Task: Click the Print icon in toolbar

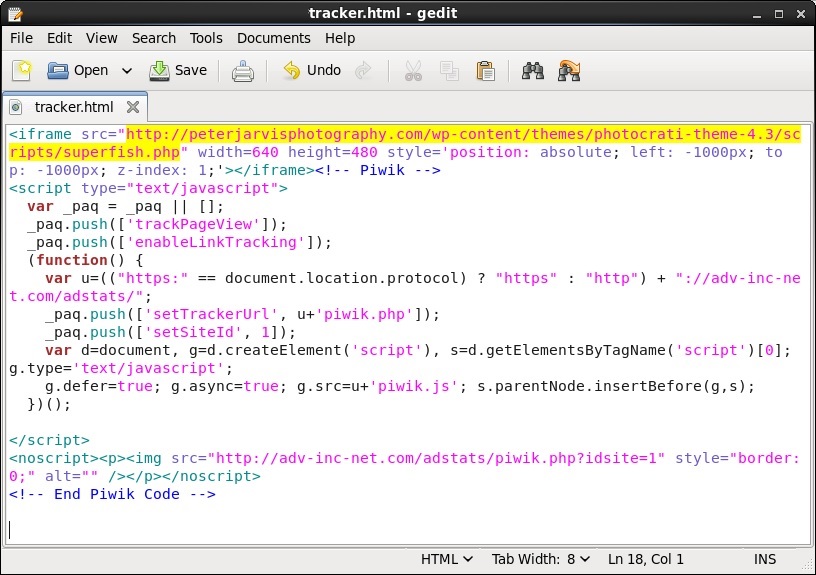Action: (243, 71)
